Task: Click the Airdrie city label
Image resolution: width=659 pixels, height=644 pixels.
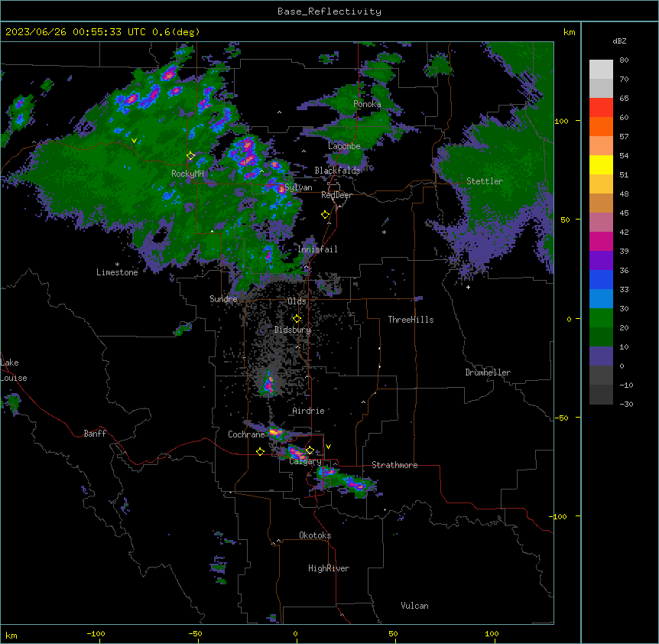Action: [x=308, y=411]
